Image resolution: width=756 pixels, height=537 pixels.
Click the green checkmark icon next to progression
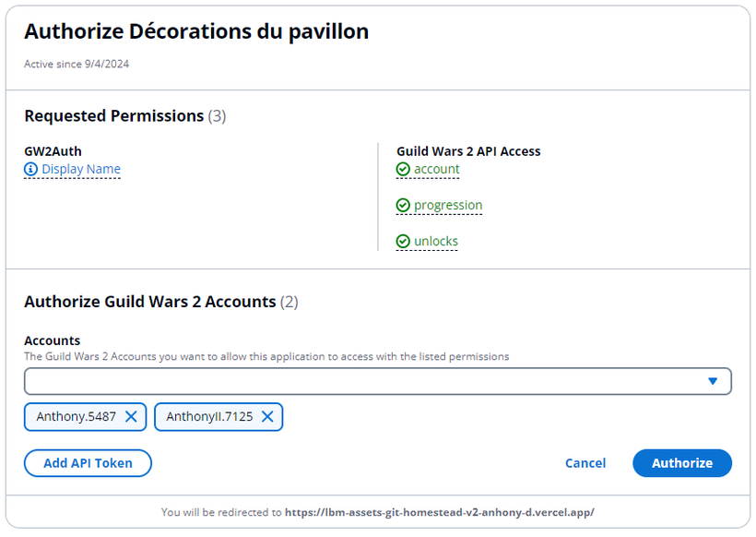click(x=403, y=206)
